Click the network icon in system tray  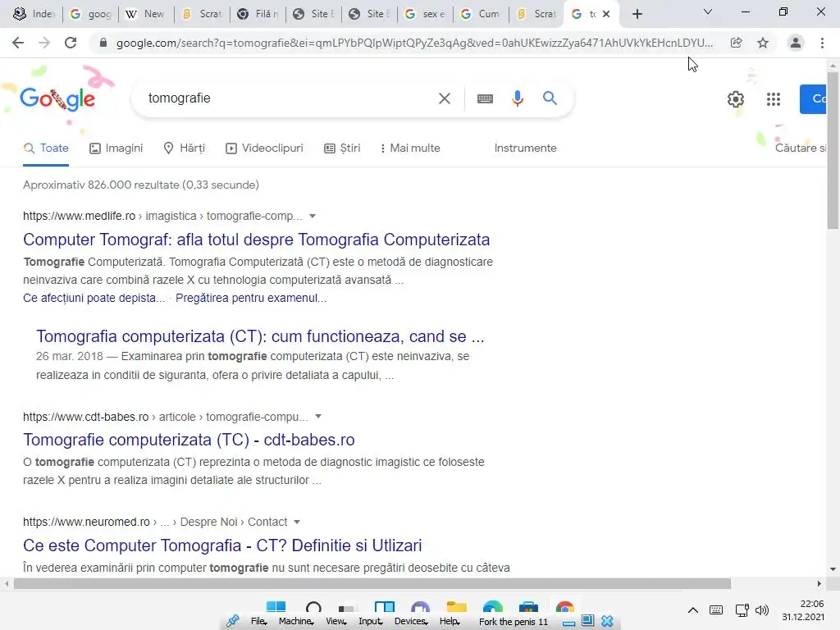pos(742,610)
